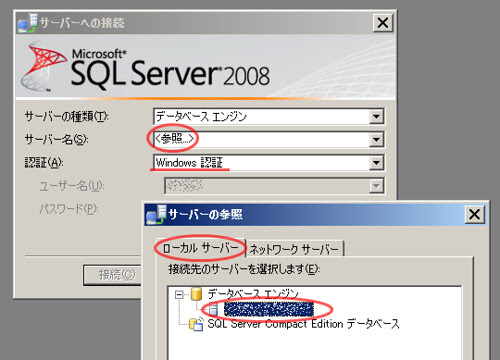Close the サーバーへの接続 dialog
The height and width of the screenshot is (360, 500).
click(383, 23)
